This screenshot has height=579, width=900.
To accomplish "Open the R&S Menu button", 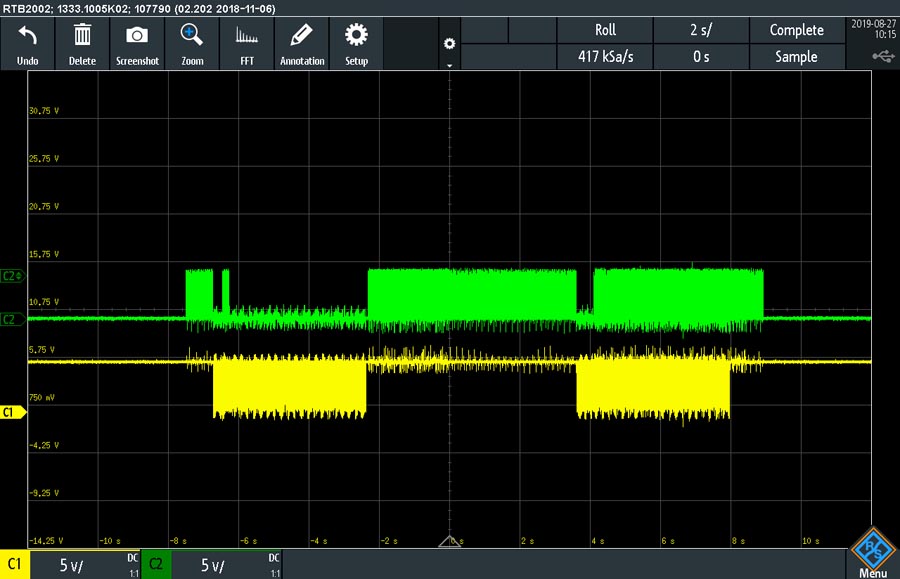I will click(873, 553).
